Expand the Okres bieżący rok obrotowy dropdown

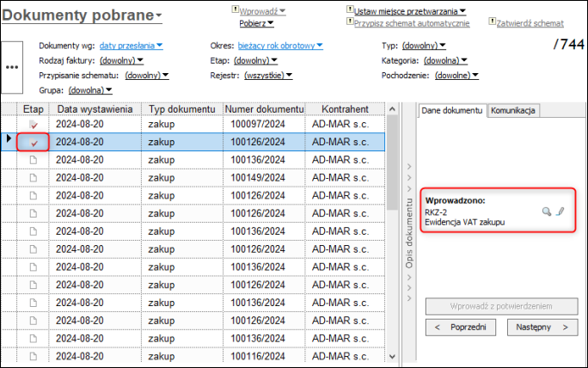pyautogui.click(x=280, y=46)
